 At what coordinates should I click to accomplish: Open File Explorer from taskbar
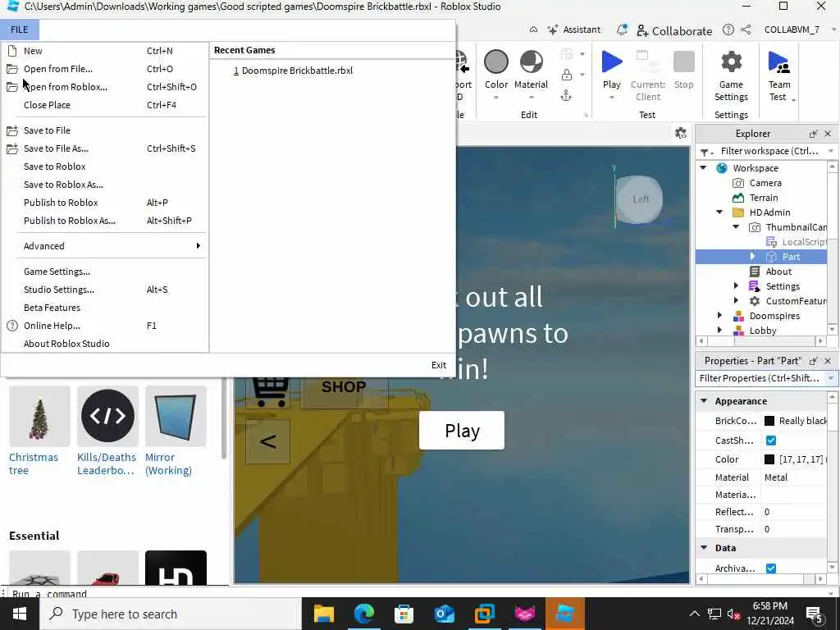coord(323,614)
